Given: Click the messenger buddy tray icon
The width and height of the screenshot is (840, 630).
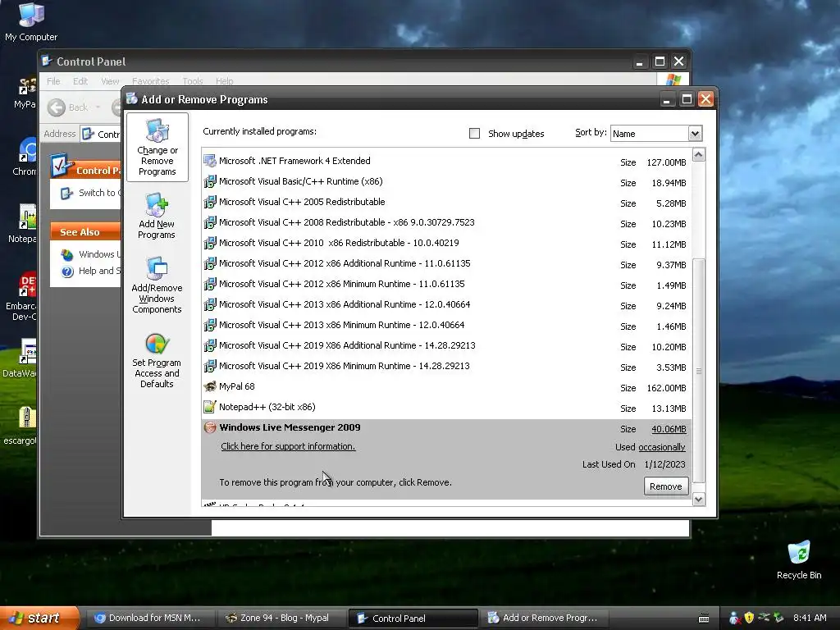Looking at the screenshot, I should click(x=734, y=618).
